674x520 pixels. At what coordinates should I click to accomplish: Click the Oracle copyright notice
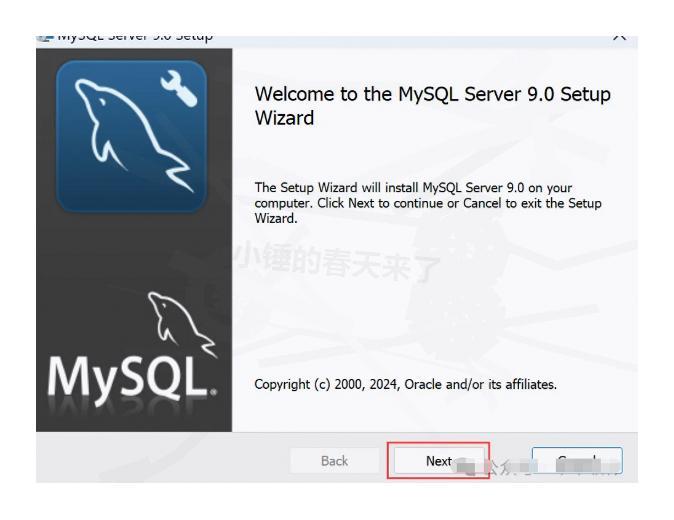tap(405, 384)
